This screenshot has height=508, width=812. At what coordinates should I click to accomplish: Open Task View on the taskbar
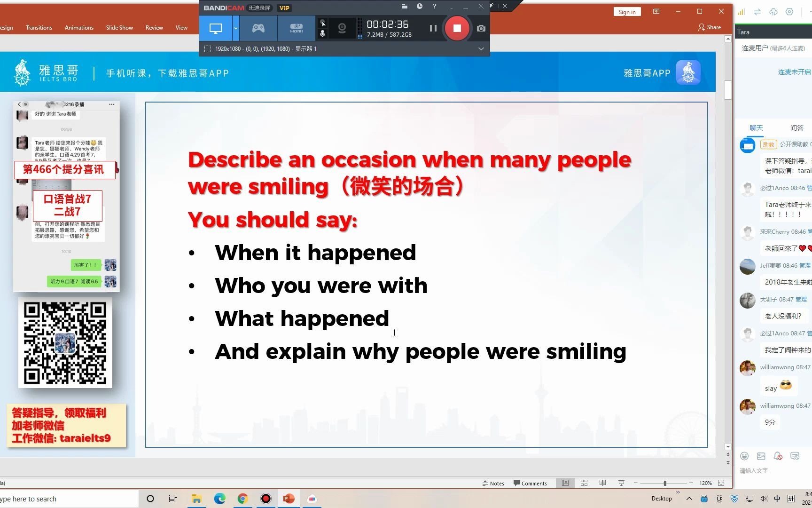coord(172,499)
